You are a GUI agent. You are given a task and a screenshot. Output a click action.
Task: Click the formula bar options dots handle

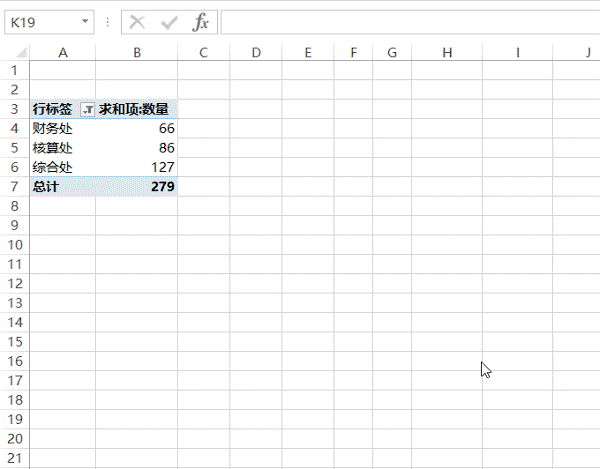click(x=108, y=22)
